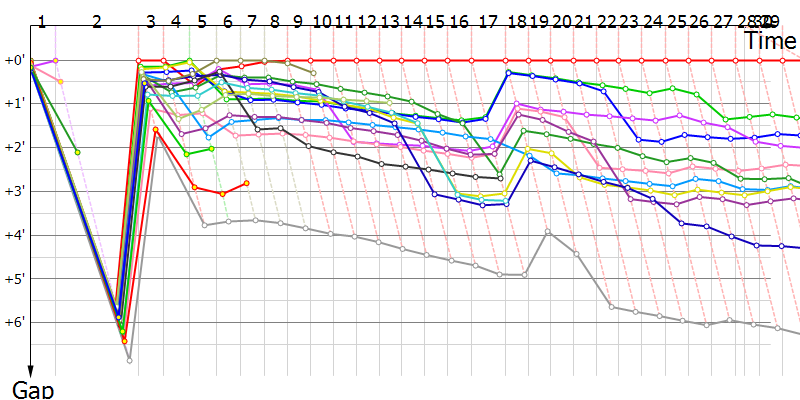The width and height of the screenshot is (800, 400).
Task: Select the +3' gap axis label
Action: point(14,191)
